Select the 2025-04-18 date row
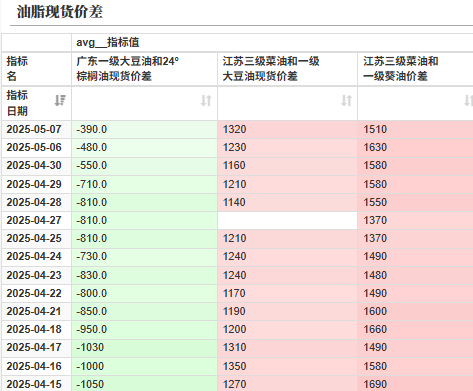 [x=37, y=329]
